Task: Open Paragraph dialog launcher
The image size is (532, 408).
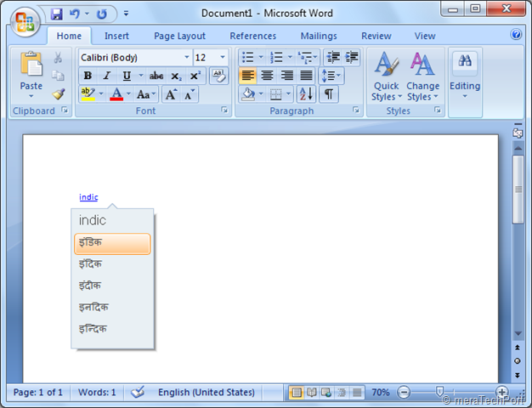Action: pos(355,110)
